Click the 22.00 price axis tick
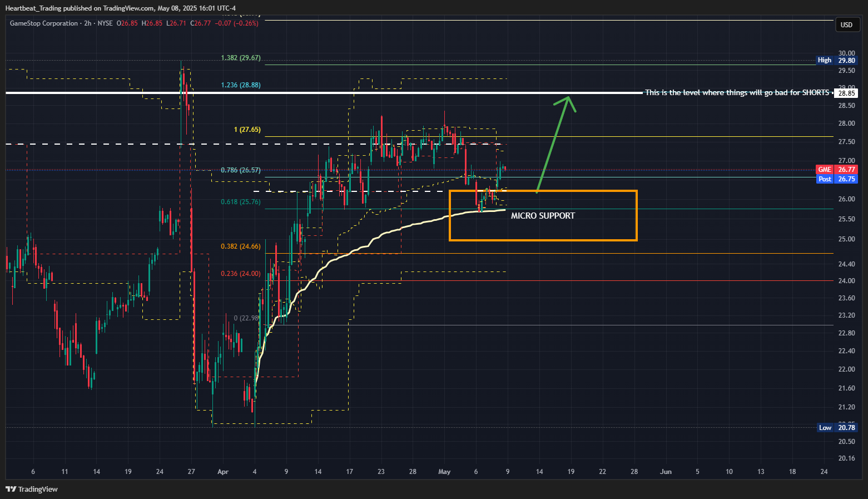868x499 pixels. tap(847, 369)
